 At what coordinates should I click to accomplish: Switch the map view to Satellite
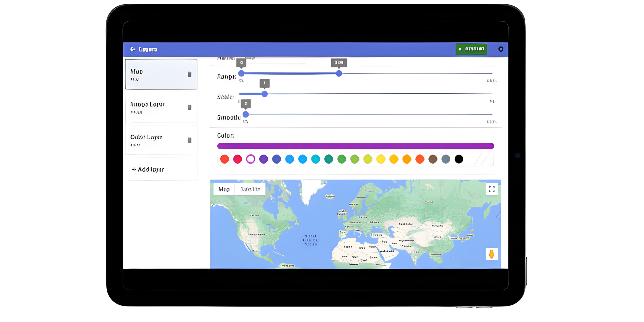tap(250, 189)
